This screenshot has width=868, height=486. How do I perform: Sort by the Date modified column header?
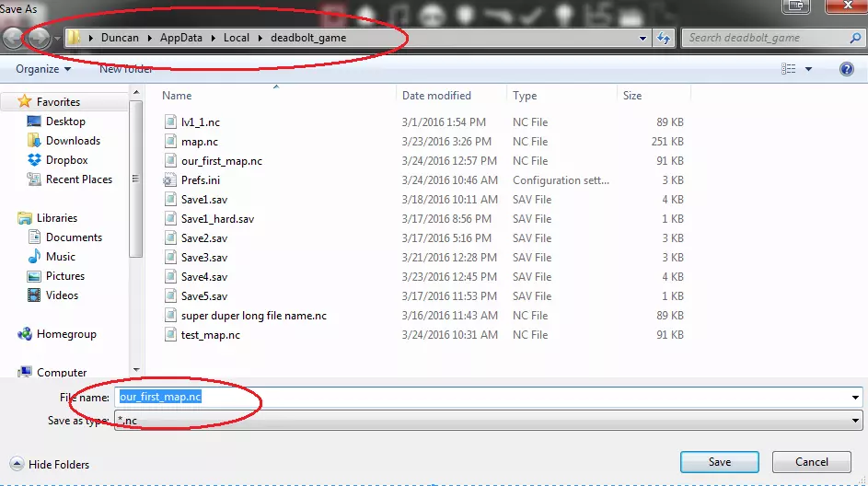436,95
